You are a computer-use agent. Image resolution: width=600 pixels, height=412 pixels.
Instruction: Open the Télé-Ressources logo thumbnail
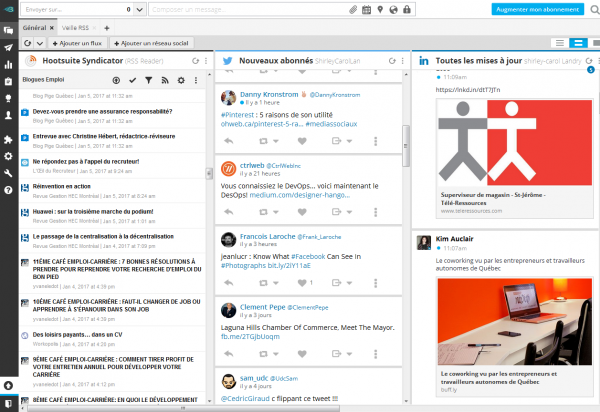click(515, 143)
